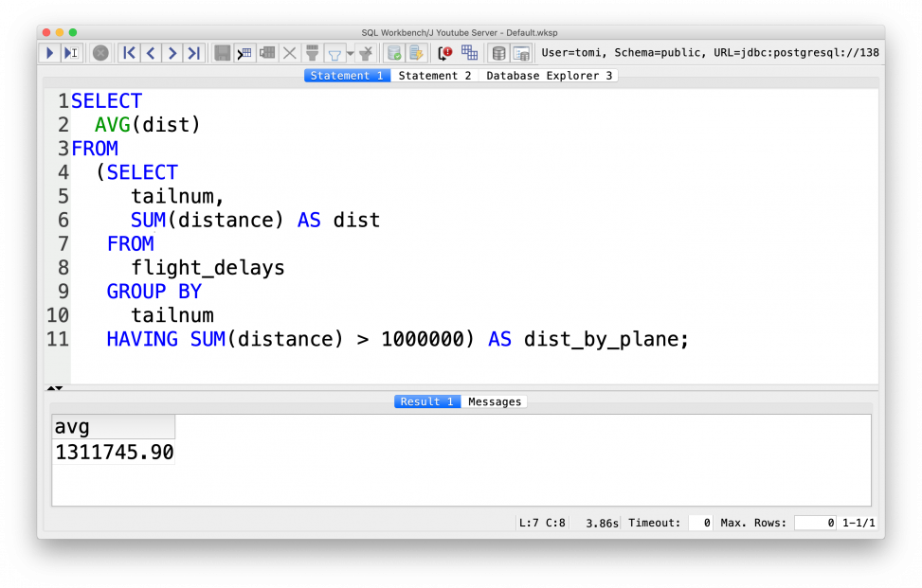The width and height of the screenshot is (922, 588).
Task: Delete the selected row
Action: point(289,52)
